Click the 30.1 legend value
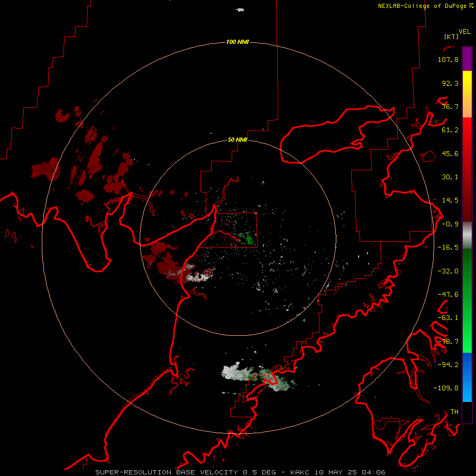The width and height of the screenshot is (476, 476). 450,177
